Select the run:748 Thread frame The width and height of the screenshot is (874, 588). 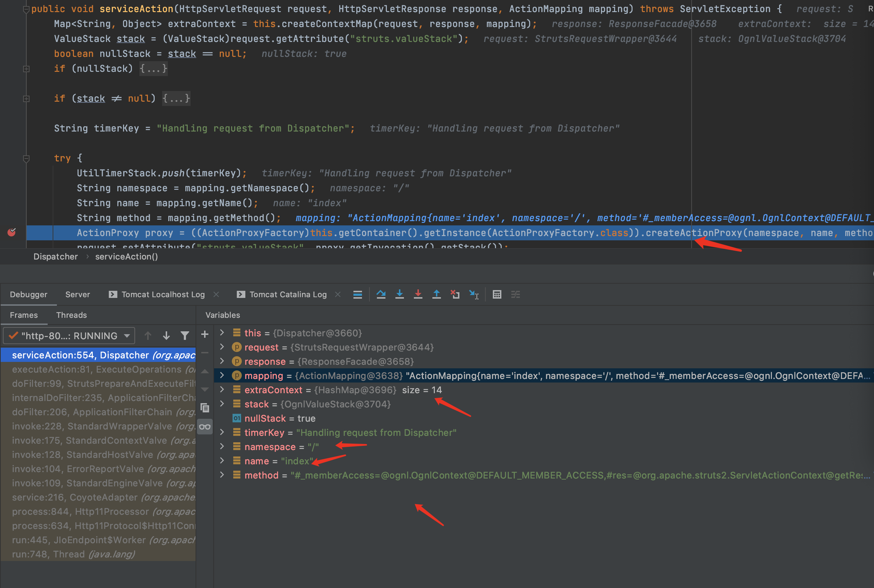pos(98,554)
